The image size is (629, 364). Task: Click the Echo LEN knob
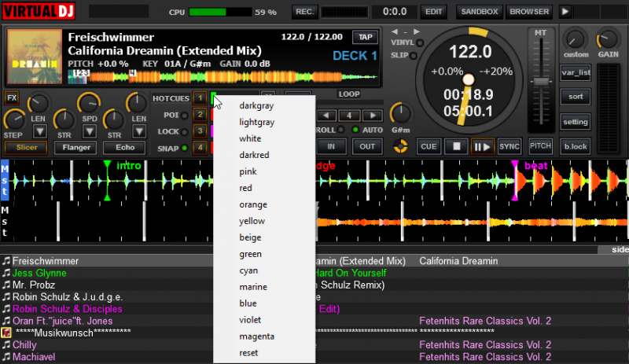137,104
